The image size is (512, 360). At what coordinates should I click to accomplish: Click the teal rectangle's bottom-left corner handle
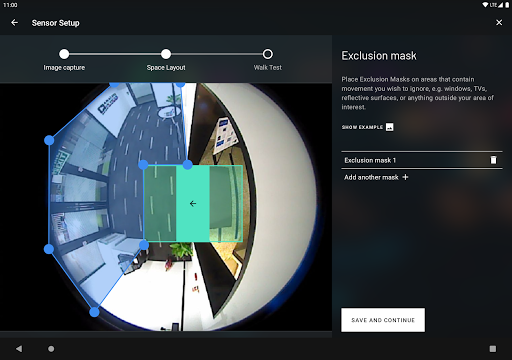pyautogui.click(x=144, y=245)
